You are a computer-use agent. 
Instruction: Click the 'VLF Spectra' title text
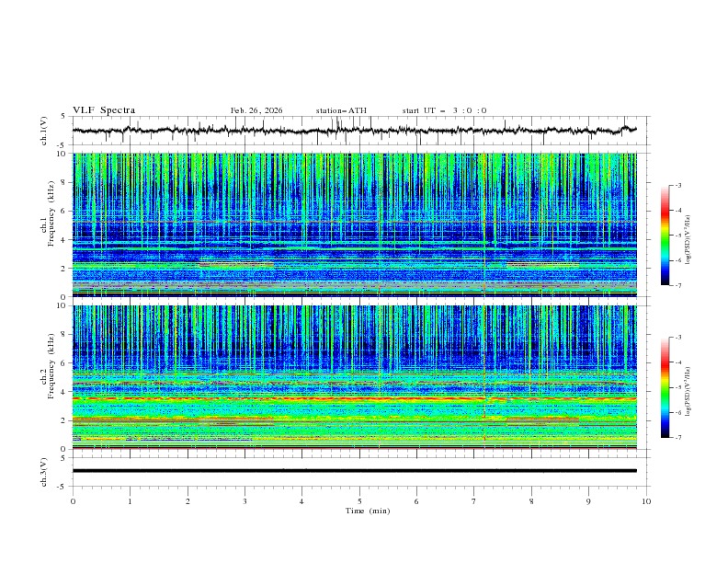click(104, 110)
